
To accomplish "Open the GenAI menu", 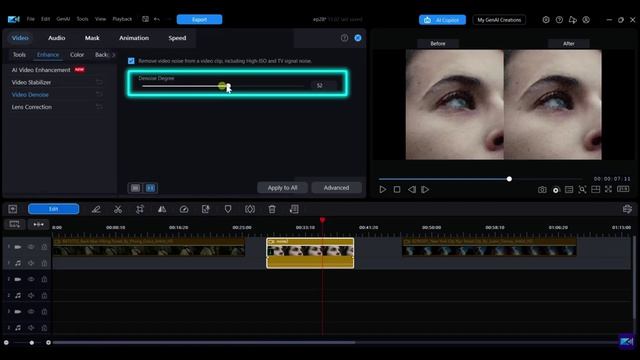I will [x=63, y=19].
